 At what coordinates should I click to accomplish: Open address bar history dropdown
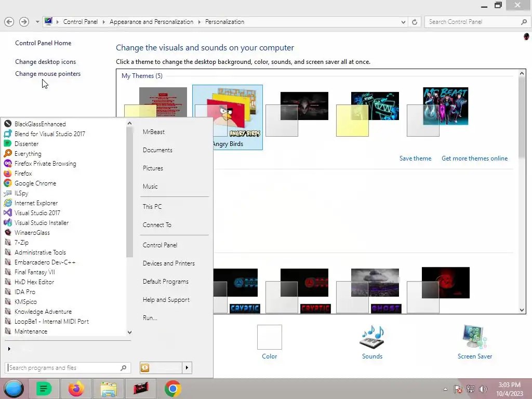[403, 22]
